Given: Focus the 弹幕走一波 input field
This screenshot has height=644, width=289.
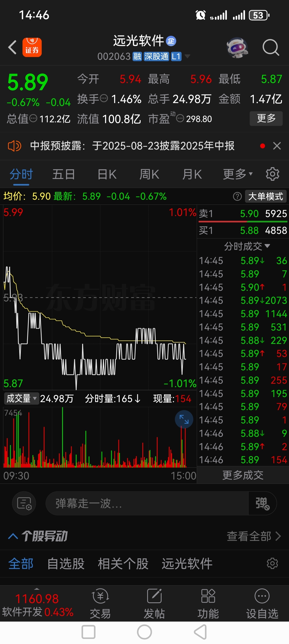Looking at the screenshot, I should point(147,504).
